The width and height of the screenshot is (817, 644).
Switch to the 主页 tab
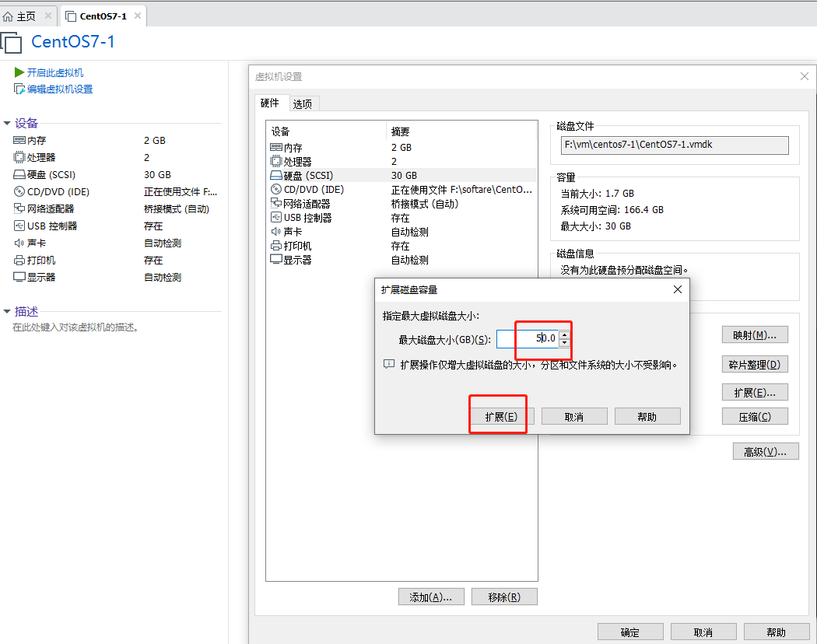(26, 16)
